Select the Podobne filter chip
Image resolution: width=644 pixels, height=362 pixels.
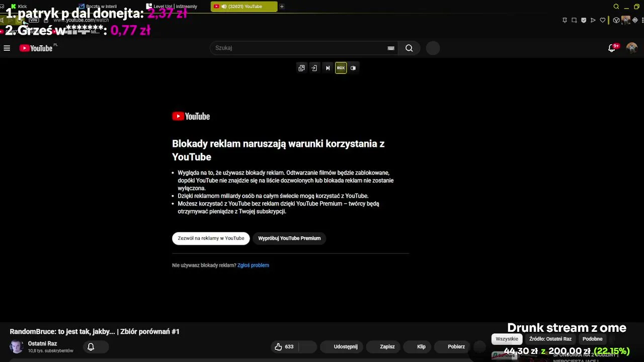[592, 339]
